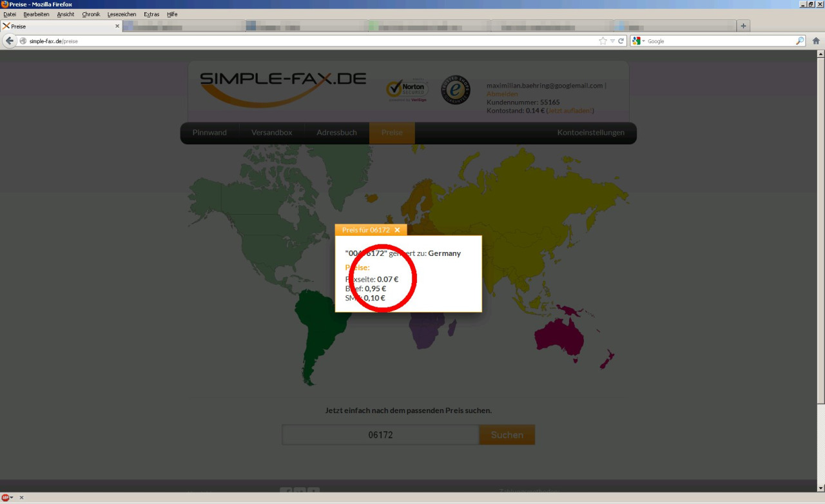Click Australia on the world map
The width and height of the screenshot is (825, 504).
[x=561, y=338]
